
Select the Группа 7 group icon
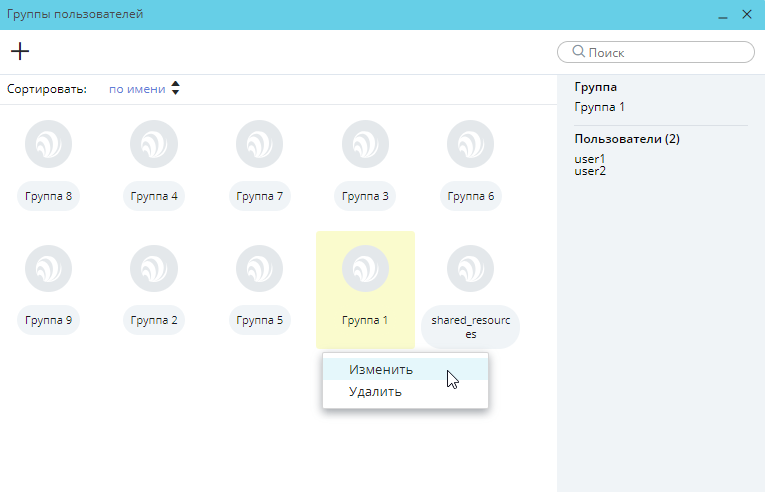pyautogui.click(x=260, y=144)
